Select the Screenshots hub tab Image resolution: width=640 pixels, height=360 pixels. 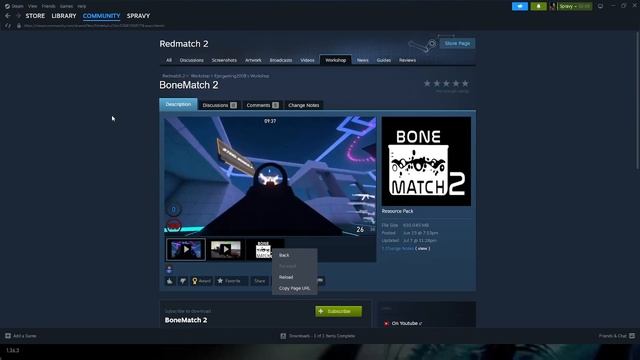224,60
